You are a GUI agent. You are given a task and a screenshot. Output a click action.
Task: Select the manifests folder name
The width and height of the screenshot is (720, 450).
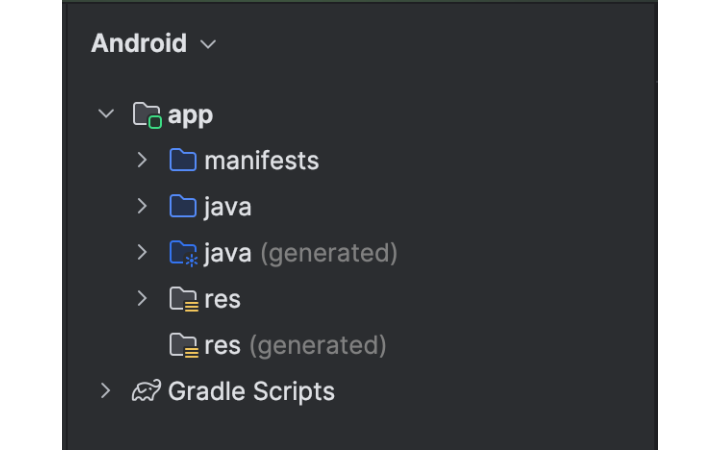[261, 160]
